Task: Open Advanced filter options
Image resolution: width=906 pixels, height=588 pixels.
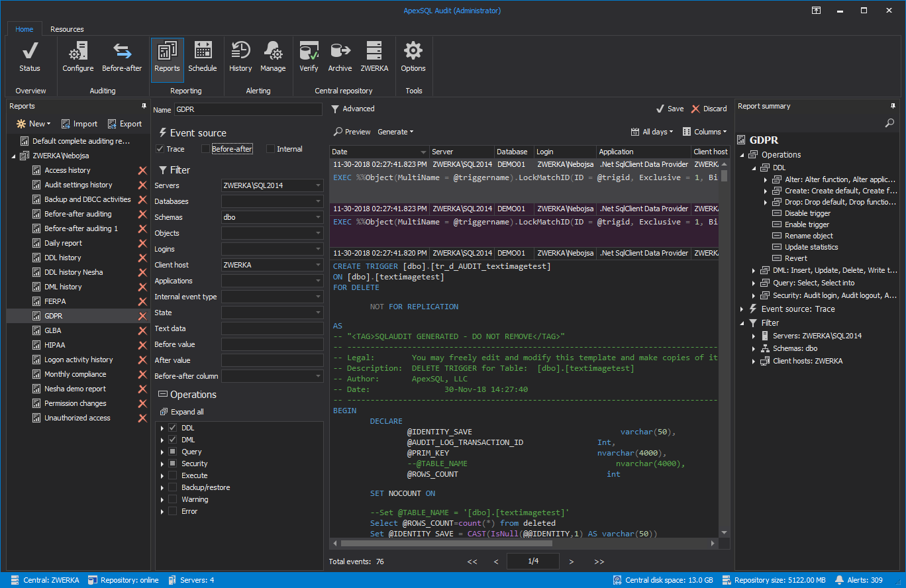Action: (x=353, y=109)
